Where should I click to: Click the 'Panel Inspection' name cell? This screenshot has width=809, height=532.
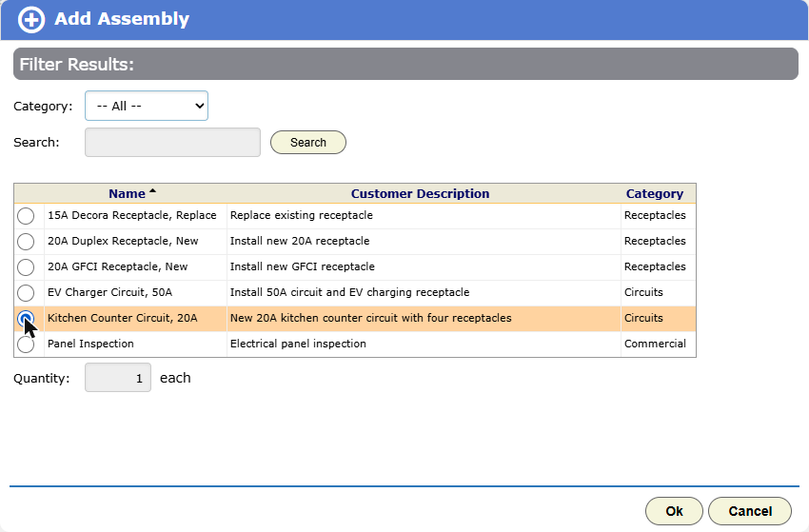(136, 345)
